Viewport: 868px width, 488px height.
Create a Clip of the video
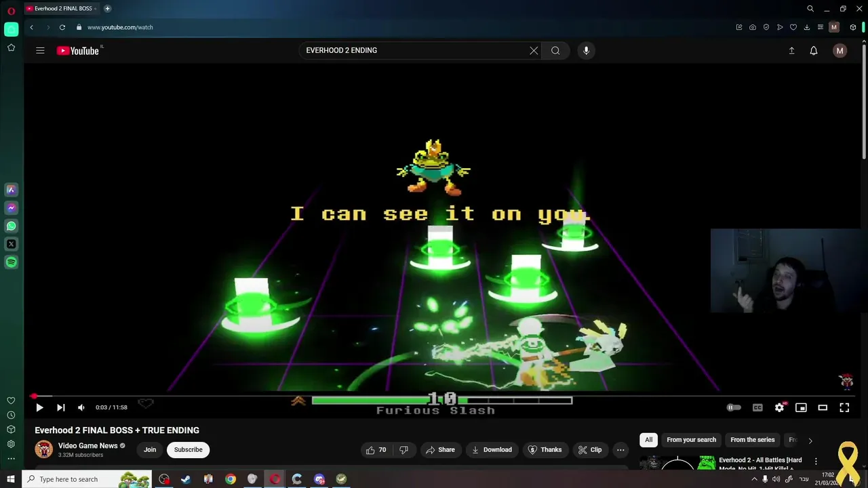[590, 449]
